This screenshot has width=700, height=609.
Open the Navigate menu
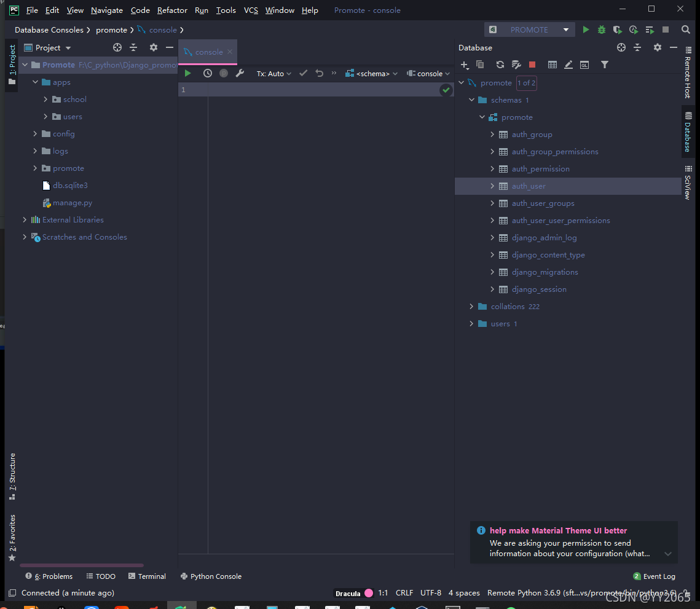(107, 10)
